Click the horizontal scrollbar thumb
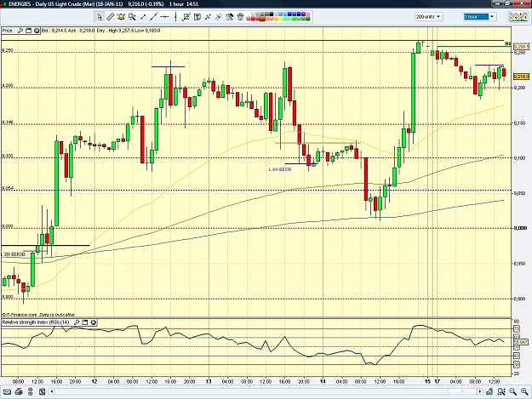 click(x=462, y=392)
